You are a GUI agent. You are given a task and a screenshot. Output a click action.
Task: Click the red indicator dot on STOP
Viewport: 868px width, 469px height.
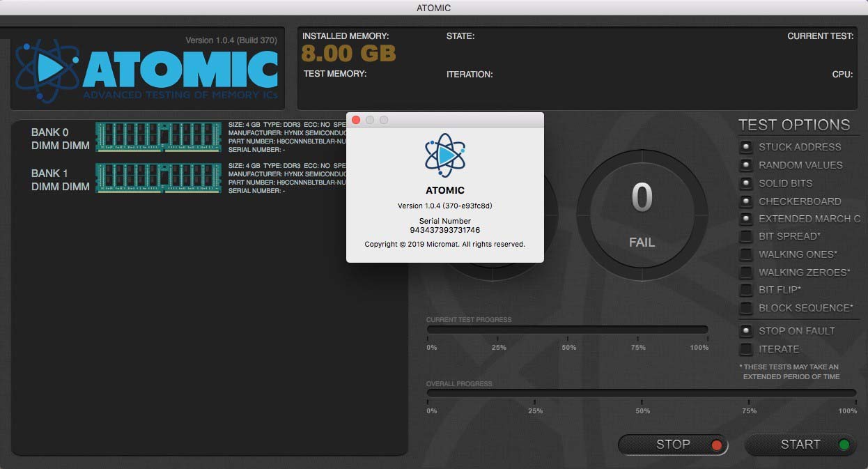pos(717,445)
